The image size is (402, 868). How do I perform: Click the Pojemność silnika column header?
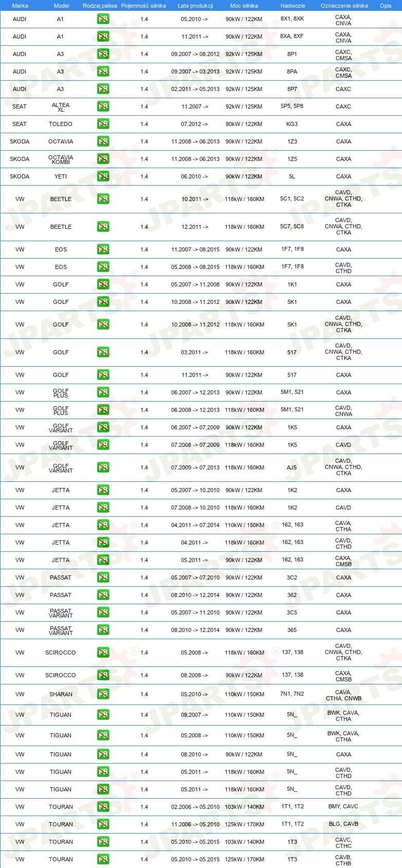point(143,6)
